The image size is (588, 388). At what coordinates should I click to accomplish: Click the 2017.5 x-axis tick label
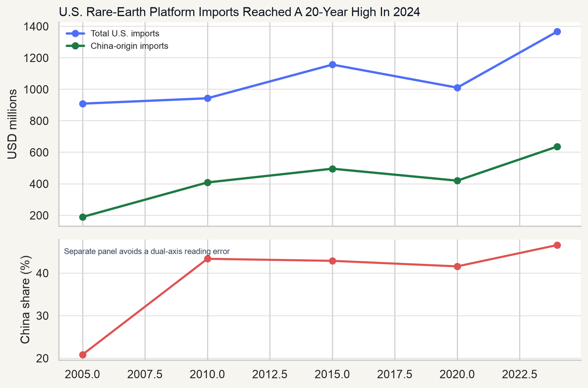[395, 374]
